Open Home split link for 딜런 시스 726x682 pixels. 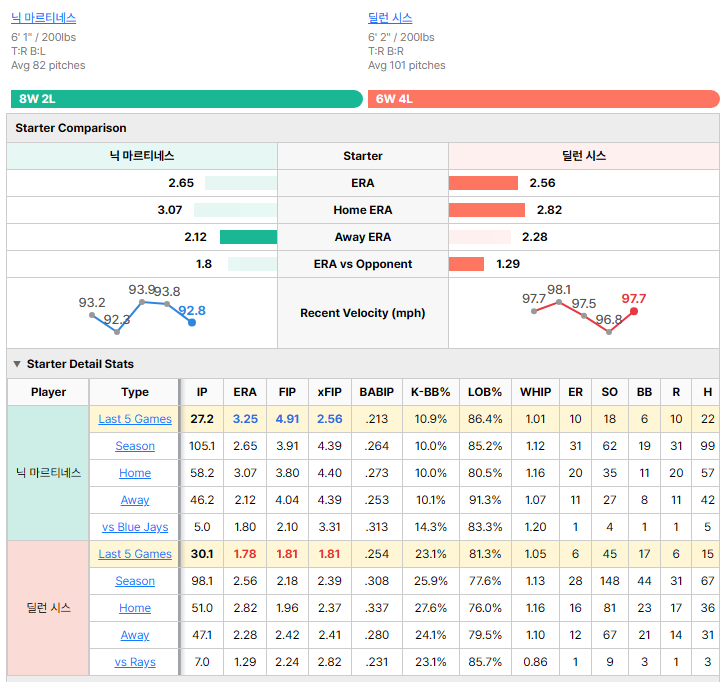(135, 608)
